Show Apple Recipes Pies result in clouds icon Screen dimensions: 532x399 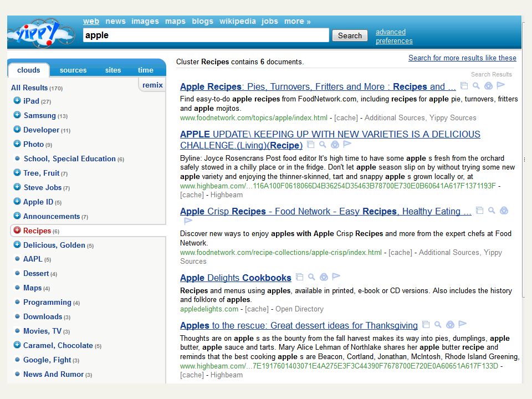[x=488, y=86]
